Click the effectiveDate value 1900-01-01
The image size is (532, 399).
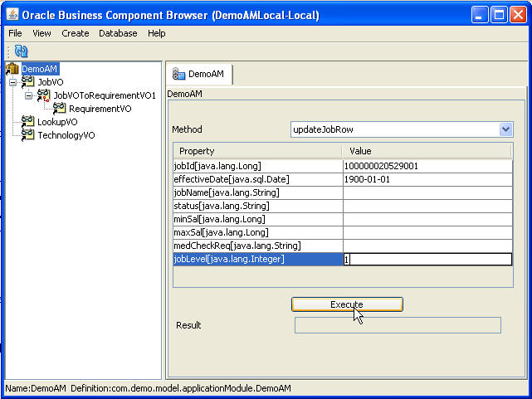coord(367,179)
